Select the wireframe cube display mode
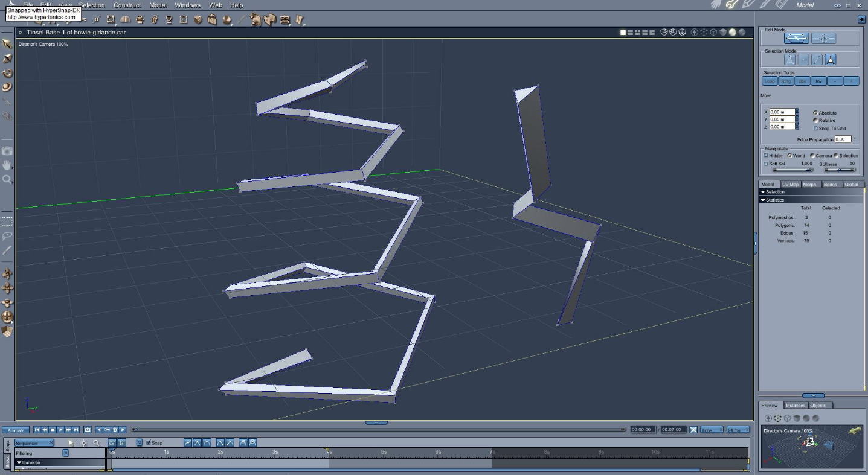 [x=713, y=33]
